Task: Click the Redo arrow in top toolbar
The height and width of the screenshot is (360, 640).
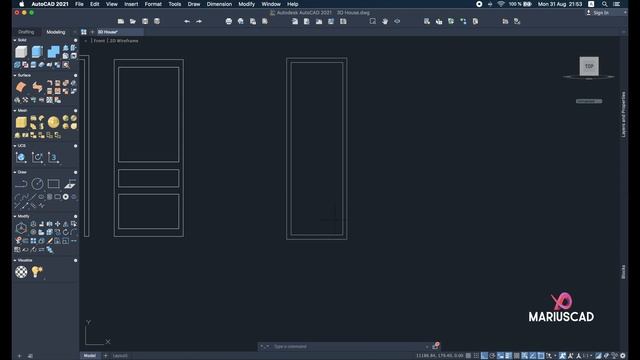Action: pyautogui.click(x=199, y=21)
